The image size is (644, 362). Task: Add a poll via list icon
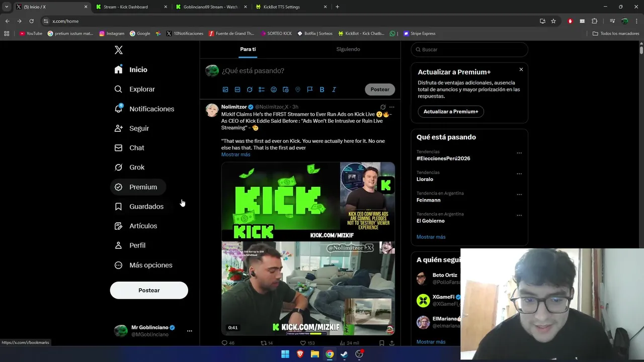coord(262,89)
